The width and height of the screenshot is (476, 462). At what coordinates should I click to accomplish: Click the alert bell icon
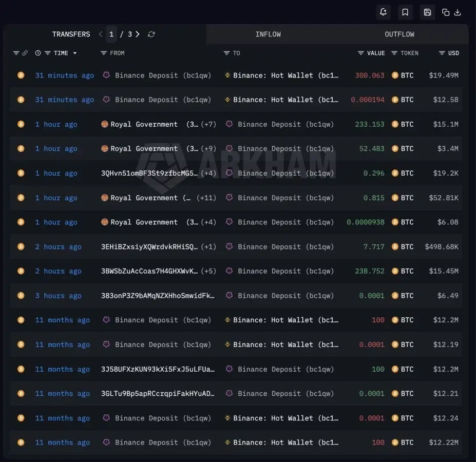coord(383,12)
